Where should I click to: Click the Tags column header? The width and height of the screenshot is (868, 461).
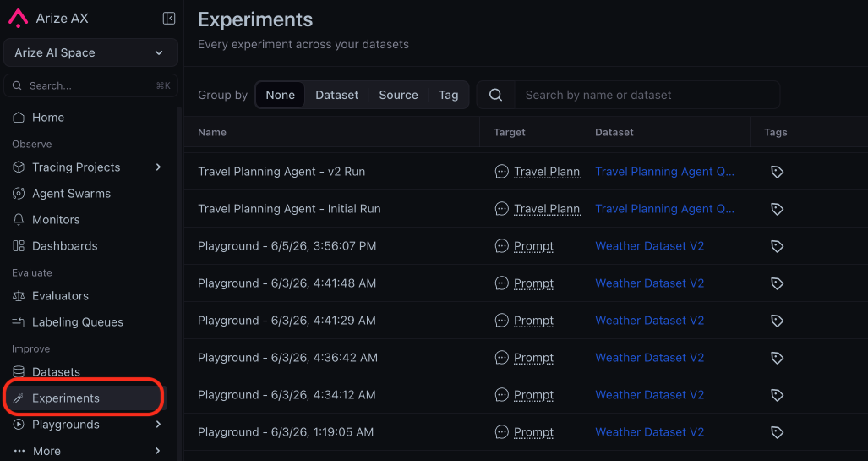776,133
